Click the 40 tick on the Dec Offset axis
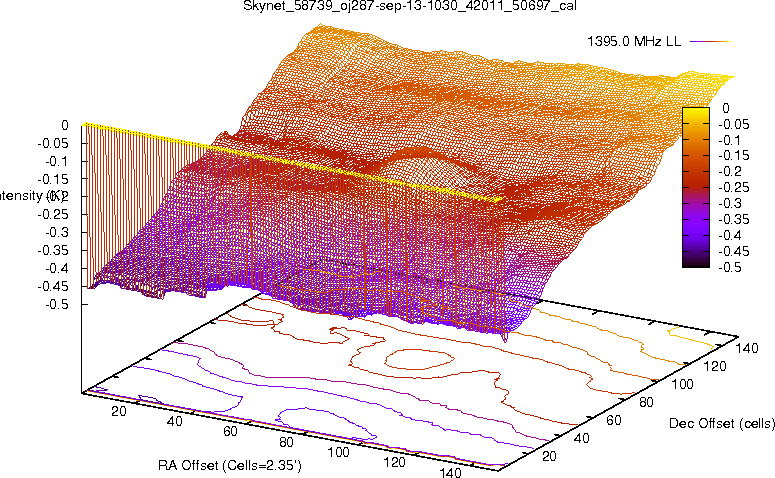Viewport: 775px width, 478px height. coord(582,438)
